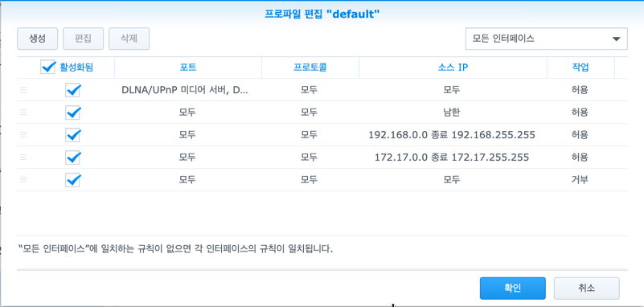Click the 소스 IP column header
The width and height of the screenshot is (644, 307).
[453, 68]
